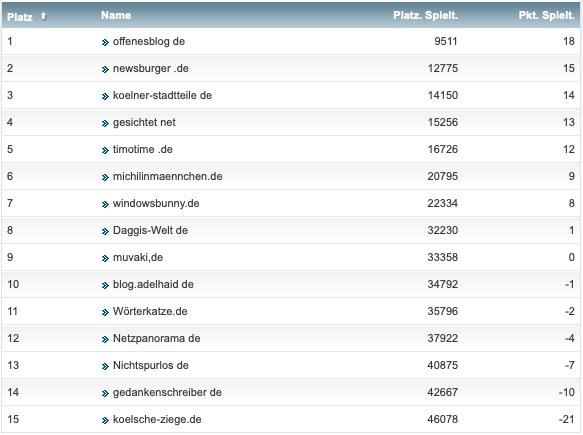Select the points value 13 for gesichtet
Screen dimensions: 583x435
point(569,122)
